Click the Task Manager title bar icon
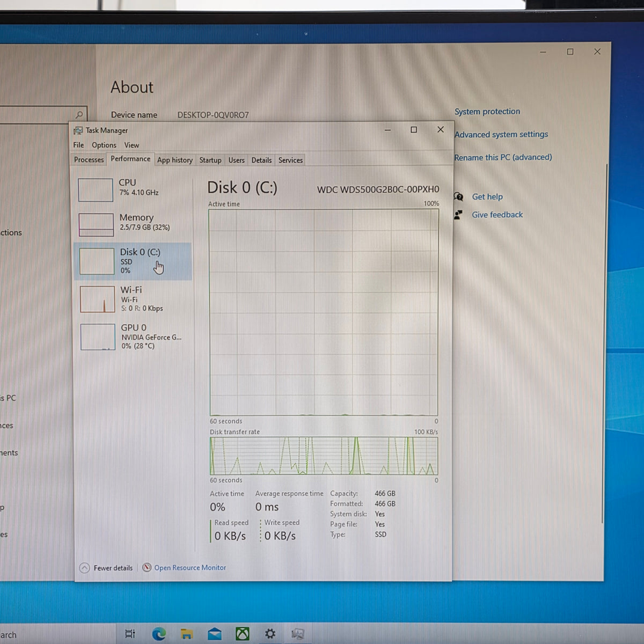 (78, 130)
